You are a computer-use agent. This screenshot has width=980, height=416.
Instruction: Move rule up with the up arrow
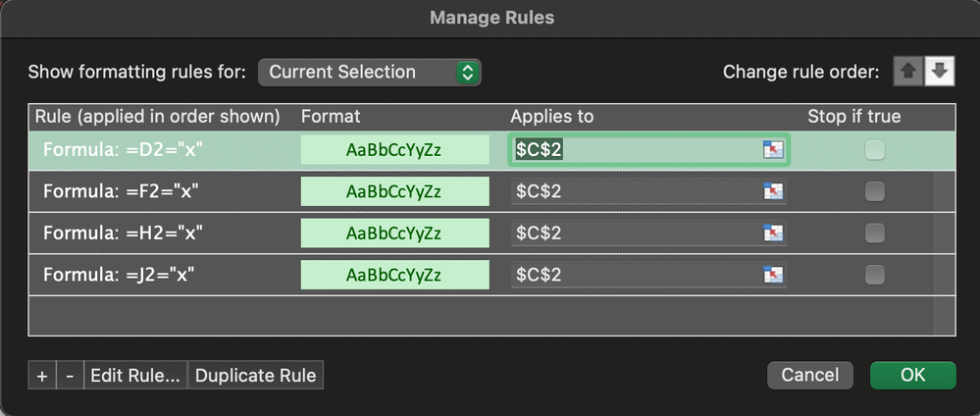[x=906, y=72]
